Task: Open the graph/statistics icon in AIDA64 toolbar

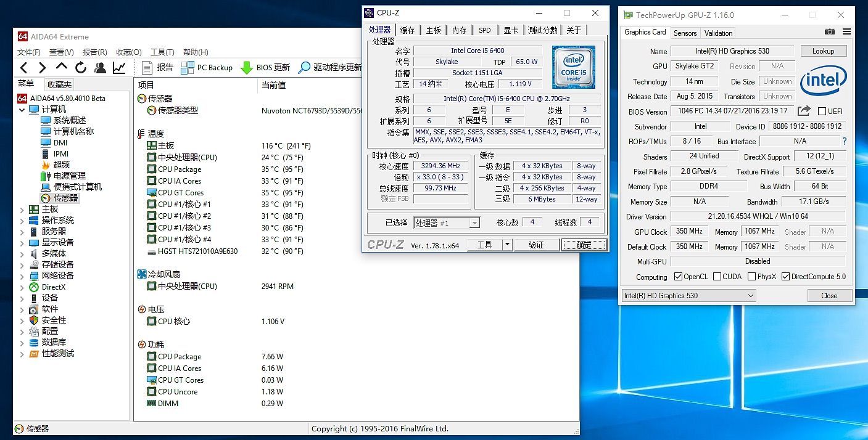Action: pyautogui.click(x=118, y=67)
